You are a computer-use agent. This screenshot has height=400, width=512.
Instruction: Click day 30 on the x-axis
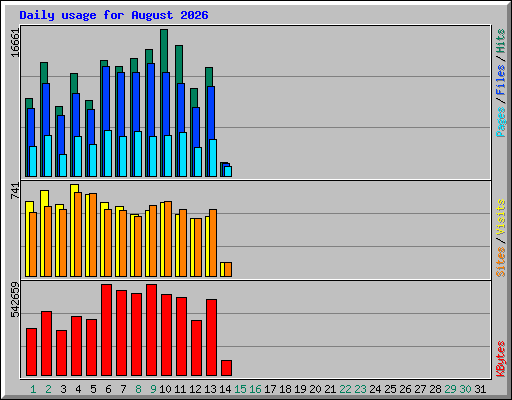tap(465, 389)
